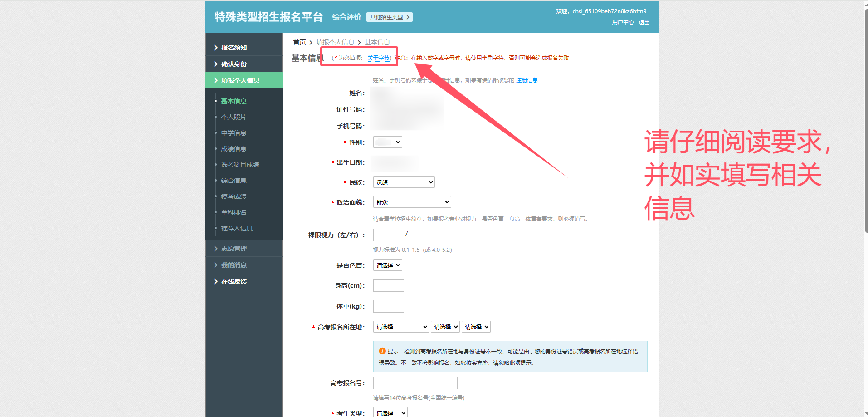The height and width of the screenshot is (417, 868).
Task: Click the 身高(cm) input field
Action: (388, 285)
